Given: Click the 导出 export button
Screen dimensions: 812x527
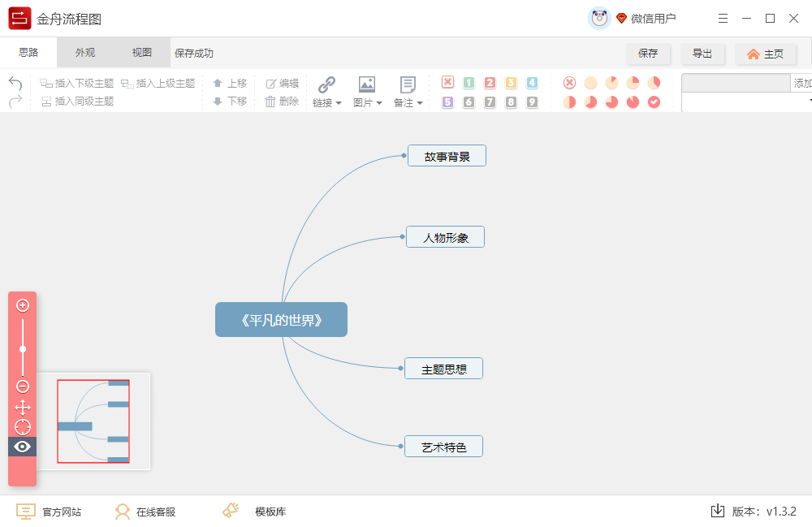Looking at the screenshot, I should 703,52.
